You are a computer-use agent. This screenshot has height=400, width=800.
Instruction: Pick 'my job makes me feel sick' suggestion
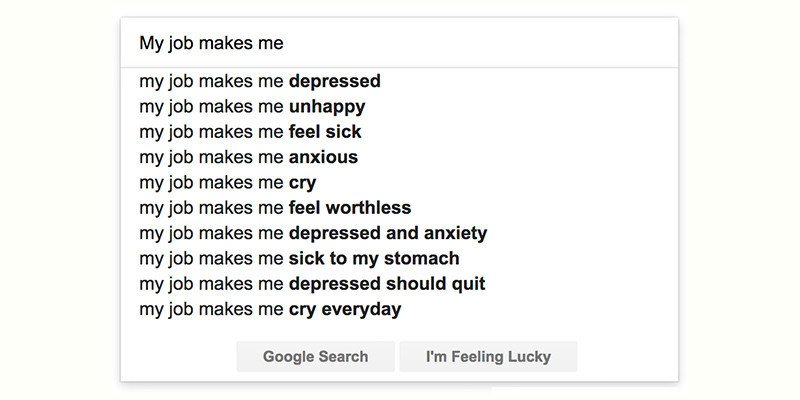tap(250, 132)
